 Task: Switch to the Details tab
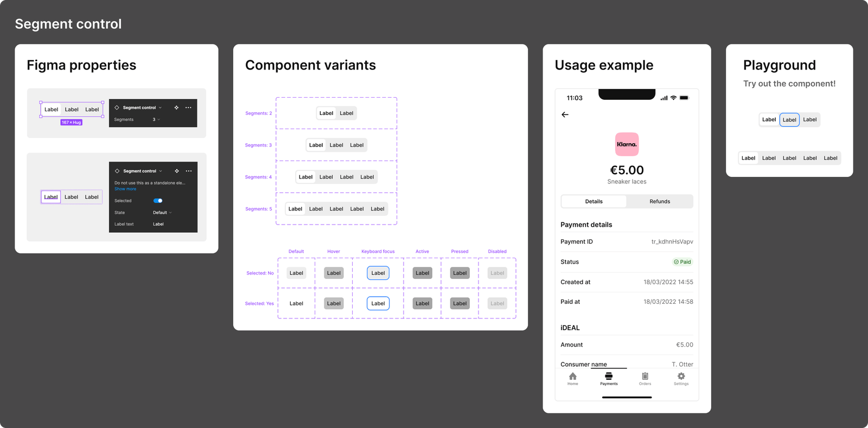(x=594, y=201)
